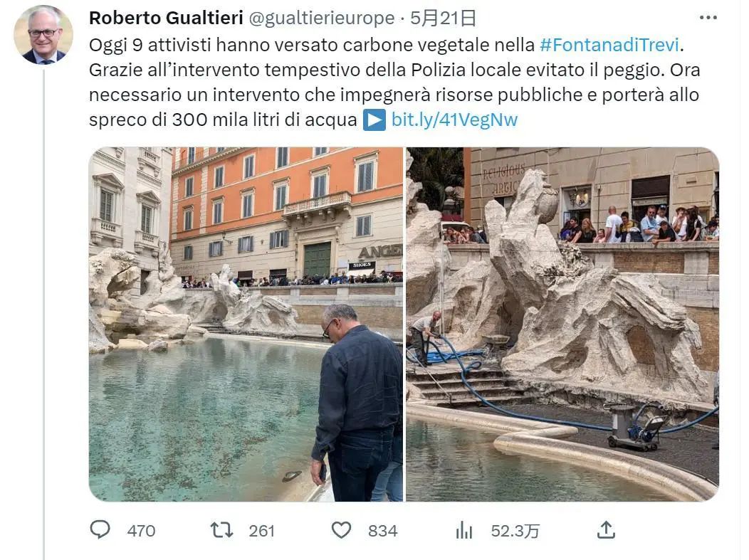Screen dimensions: 749x560
Task: Open view analytics bar chart icon
Action: tap(463, 530)
